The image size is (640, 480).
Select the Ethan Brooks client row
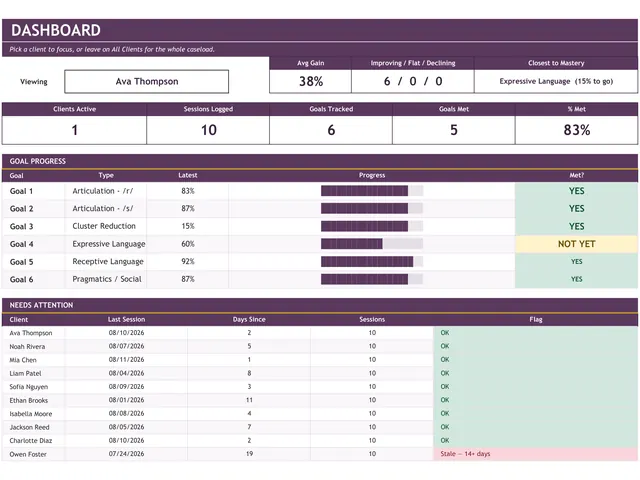[x=320, y=400]
